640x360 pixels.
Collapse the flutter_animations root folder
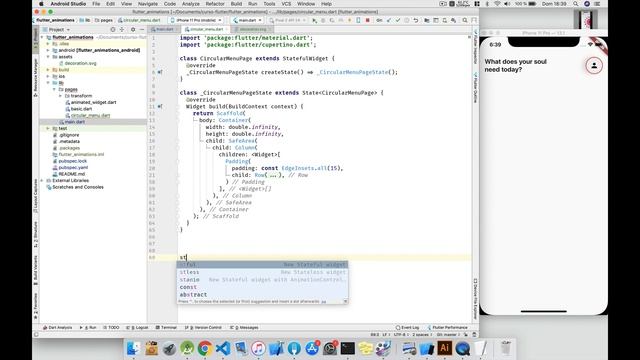[42, 37]
